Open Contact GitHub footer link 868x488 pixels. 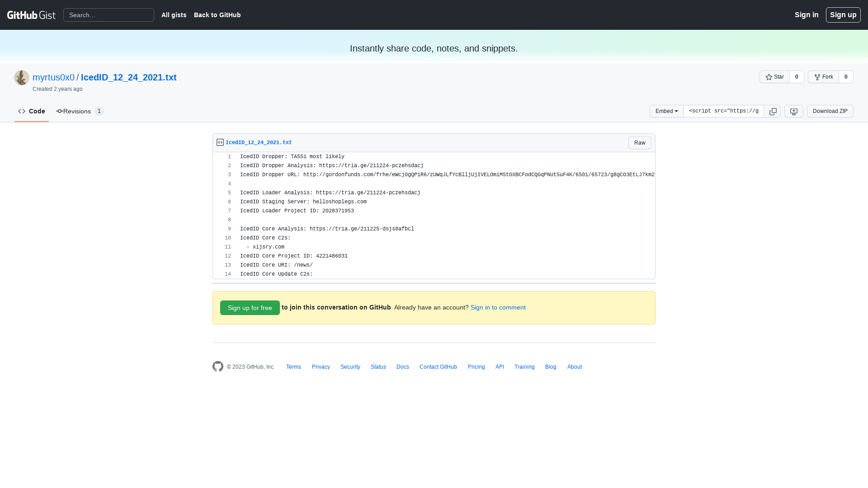(438, 367)
